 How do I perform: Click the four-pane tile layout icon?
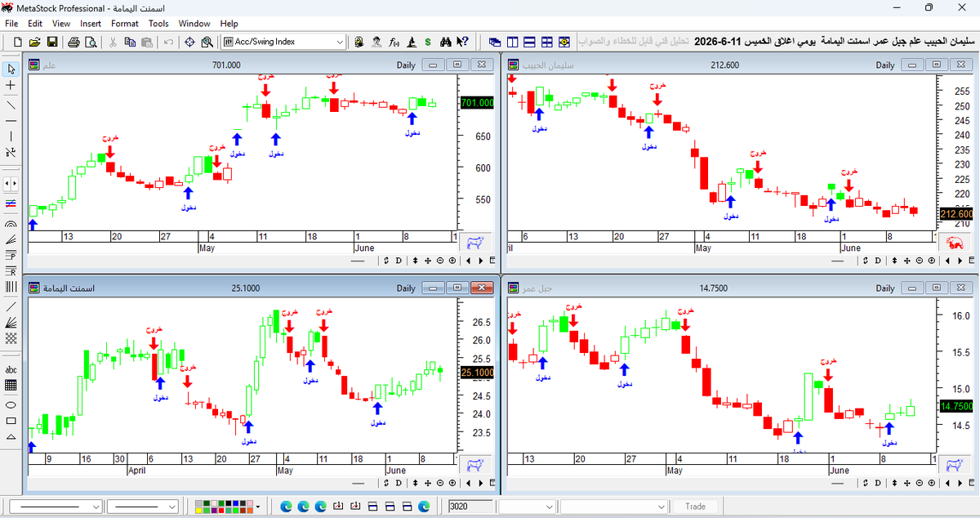(547, 42)
